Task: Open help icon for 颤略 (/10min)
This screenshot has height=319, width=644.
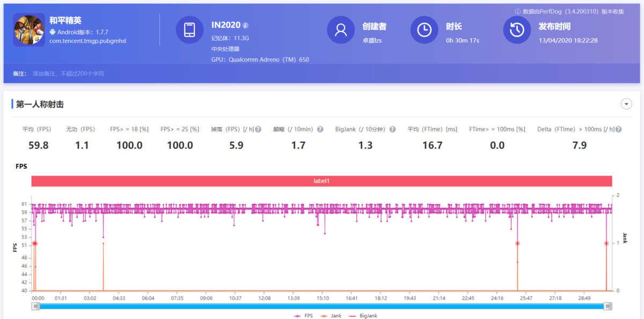Action: (320, 129)
